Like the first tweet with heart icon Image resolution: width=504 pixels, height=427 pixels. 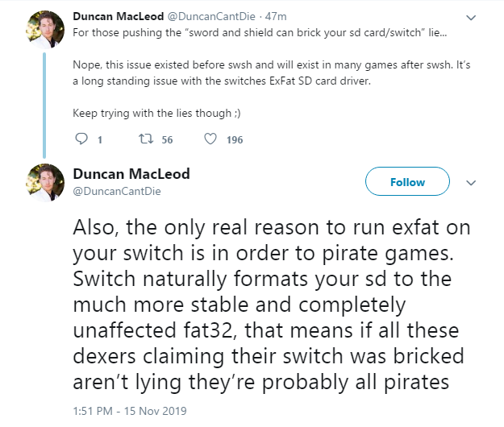(210, 139)
